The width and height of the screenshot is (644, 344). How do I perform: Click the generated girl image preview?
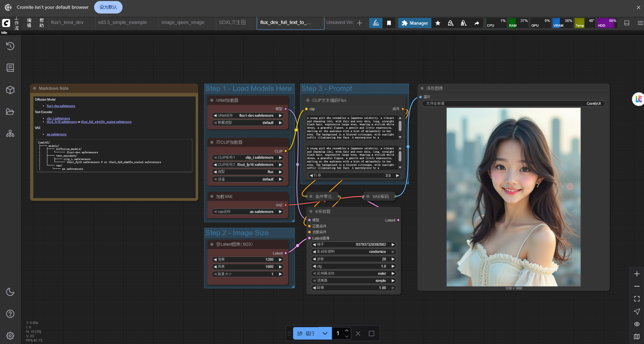click(513, 197)
